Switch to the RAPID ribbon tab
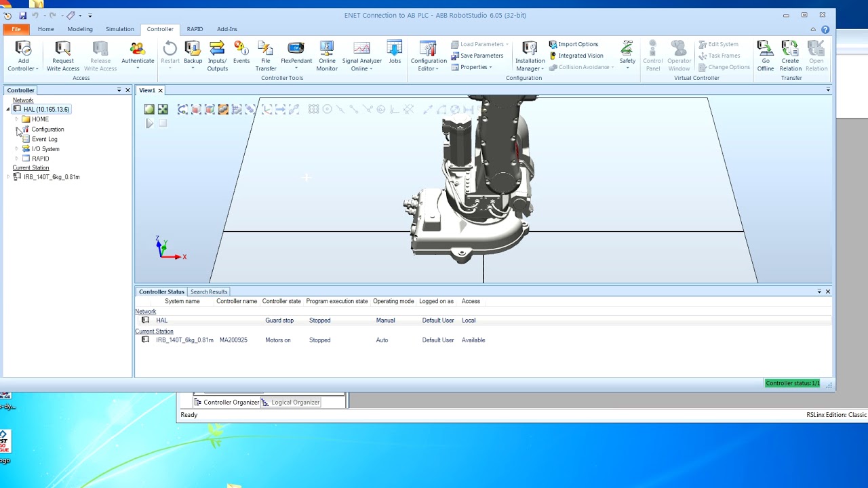The image size is (868, 488). (195, 29)
